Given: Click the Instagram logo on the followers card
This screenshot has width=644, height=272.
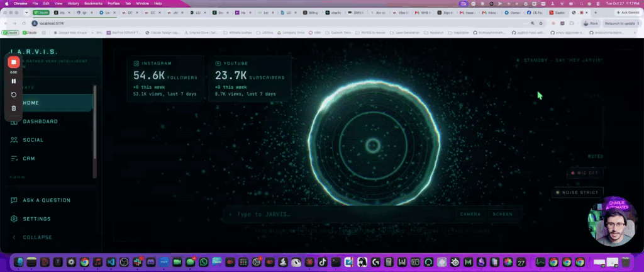Looking at the screenshot, I should tap(136, 64).
